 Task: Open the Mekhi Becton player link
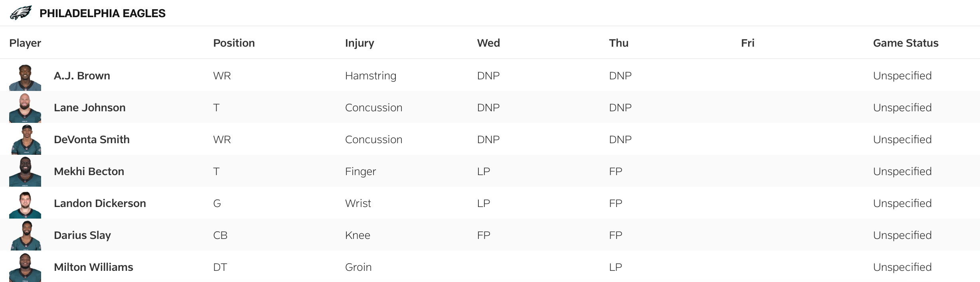coord(89,172)
